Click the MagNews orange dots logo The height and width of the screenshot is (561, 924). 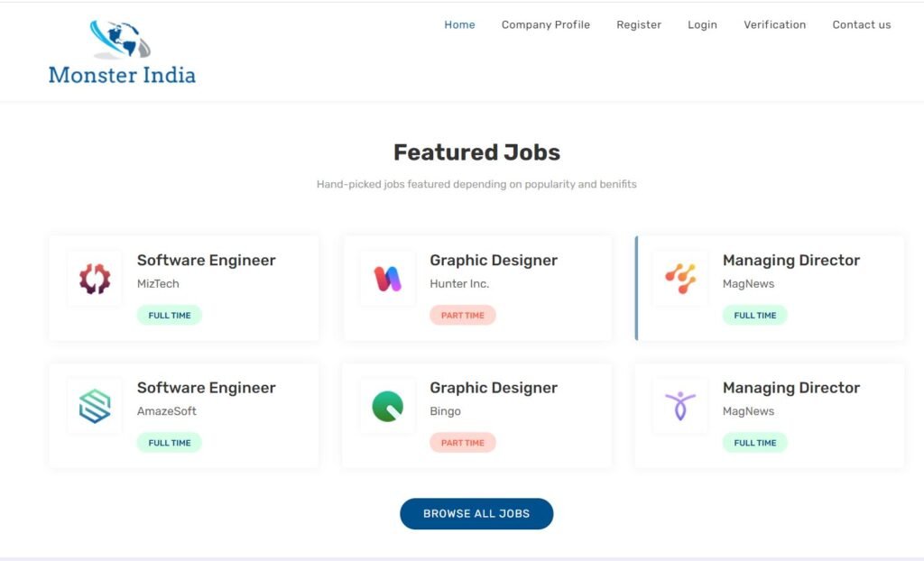pos(680,279)
